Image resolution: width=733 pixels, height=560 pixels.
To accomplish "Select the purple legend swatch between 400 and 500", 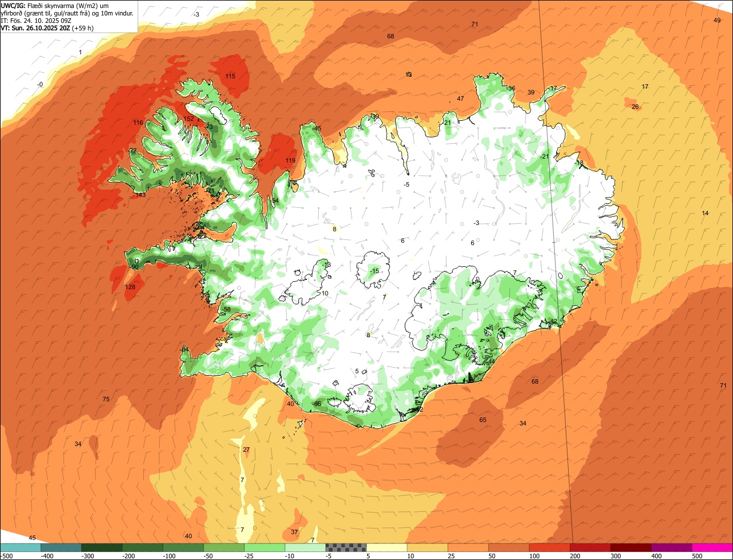I will pyautogui.click(x=672, y=547).
